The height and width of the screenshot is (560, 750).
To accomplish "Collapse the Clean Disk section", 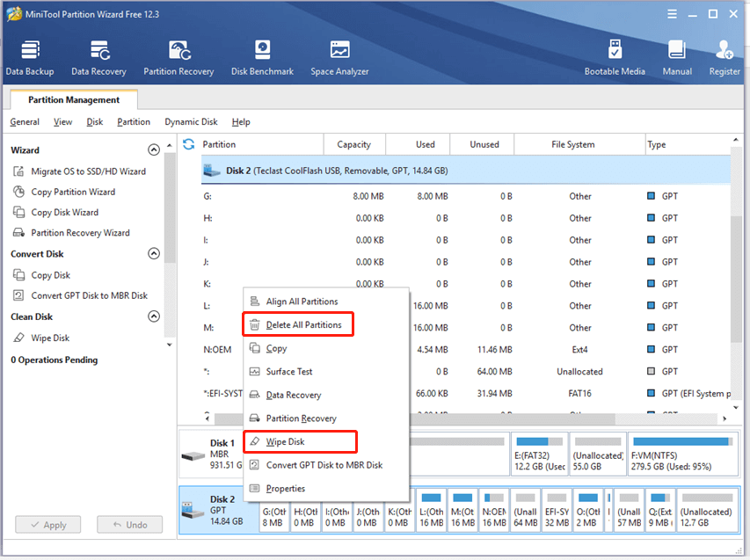I will click(x=154, y=316).
